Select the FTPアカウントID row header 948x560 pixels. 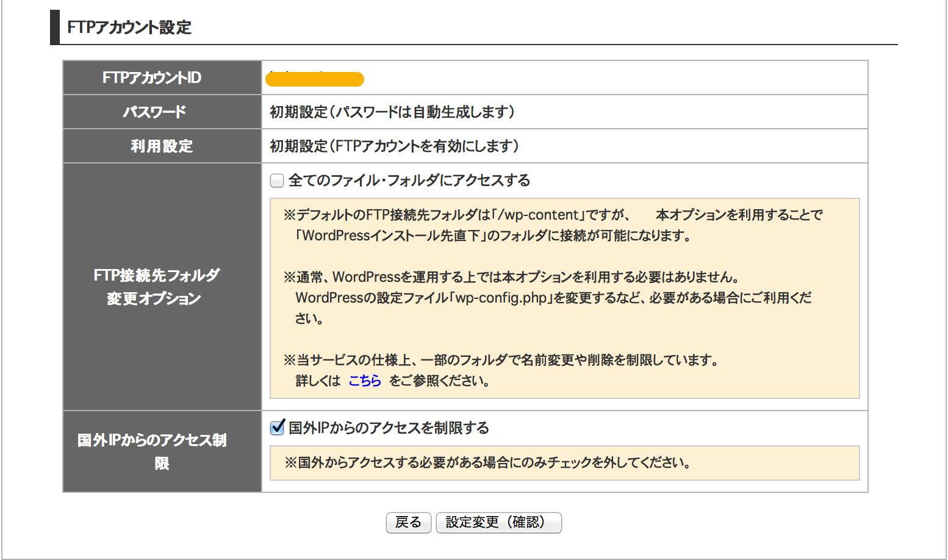[152, 78]
